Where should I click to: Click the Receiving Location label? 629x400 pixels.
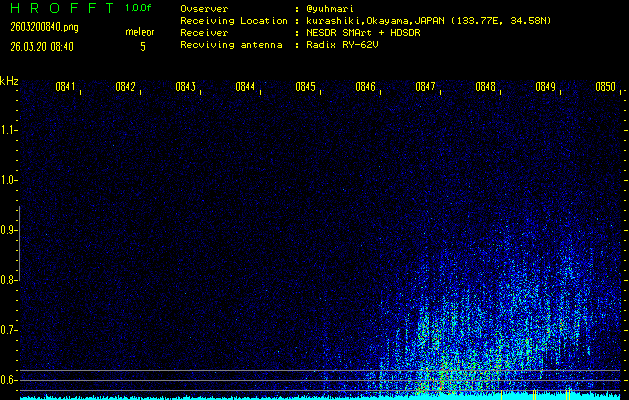pyautogui.click(x=234, y=21)
